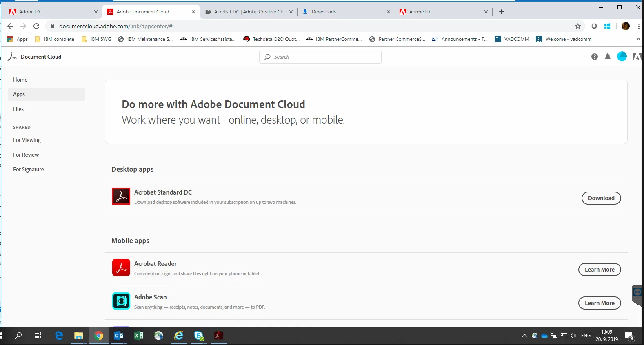Open the Help question mark icon
This screenshot has height=345, width=644.
pos(595,57)
